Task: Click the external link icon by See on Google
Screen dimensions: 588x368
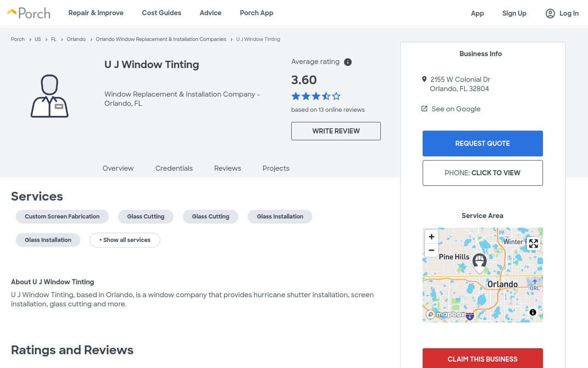Action: coord(424,109)
